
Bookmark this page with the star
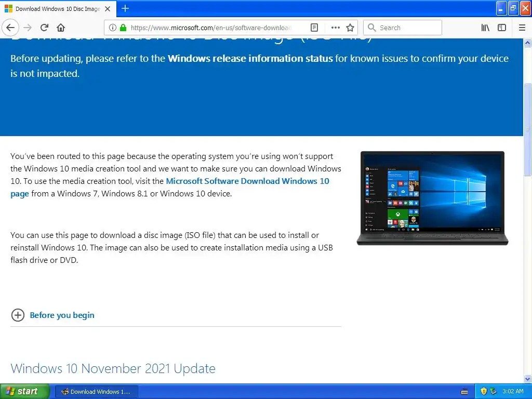(x=350, y=28)
